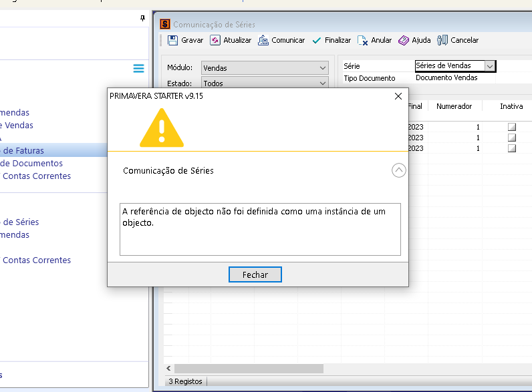Toggle the second Inativa checkbox

(x=512, y=138)
